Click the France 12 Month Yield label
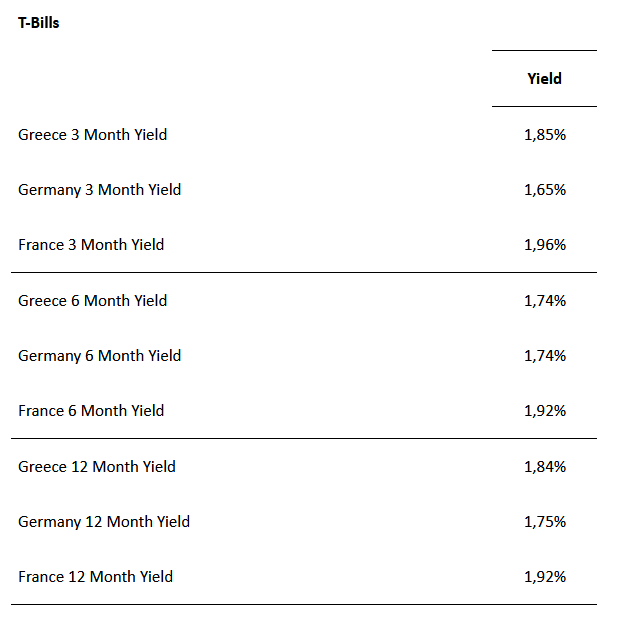Viewport: 644px width, 641px height. pyautogui.click(x=95, y=577)
